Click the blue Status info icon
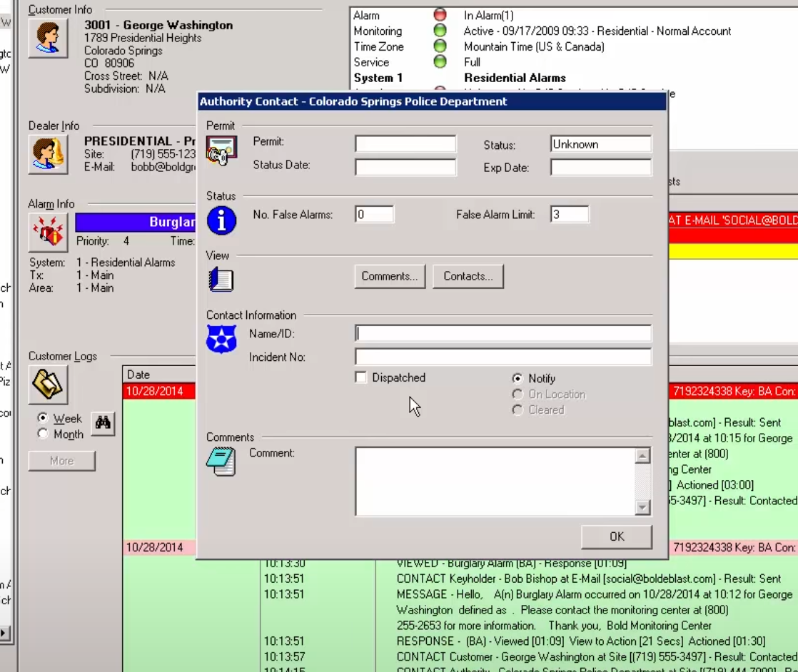 [x=221, y=221]
